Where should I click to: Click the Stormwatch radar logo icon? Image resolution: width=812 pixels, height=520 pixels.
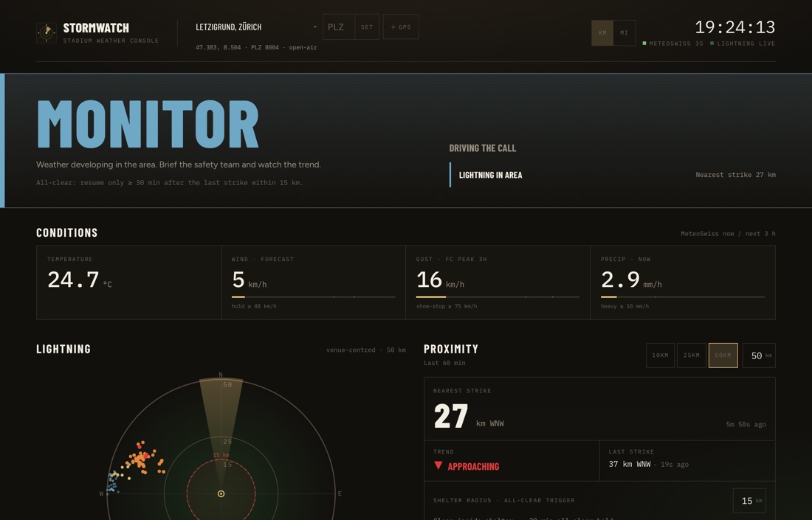tap(46, 32)
